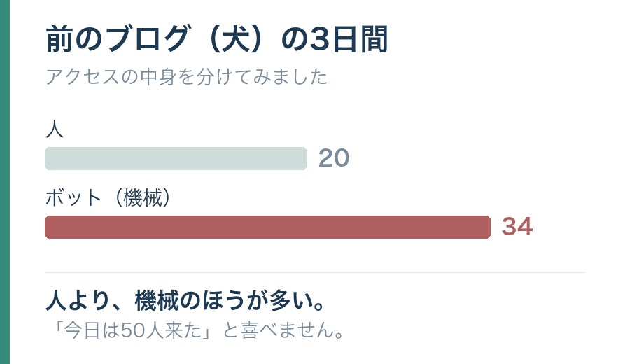The image size is (630, 364).
Task: Click 喜べません at the caption's end
Action: (287, 330)
